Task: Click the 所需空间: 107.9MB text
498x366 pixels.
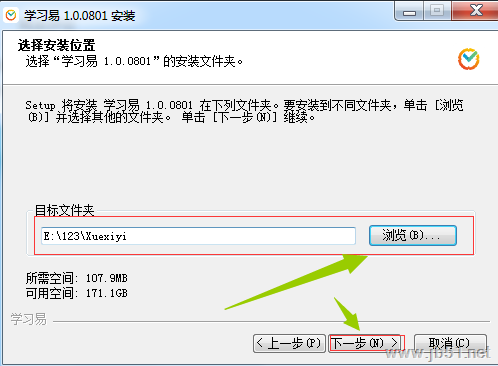Action: point(77,278)
